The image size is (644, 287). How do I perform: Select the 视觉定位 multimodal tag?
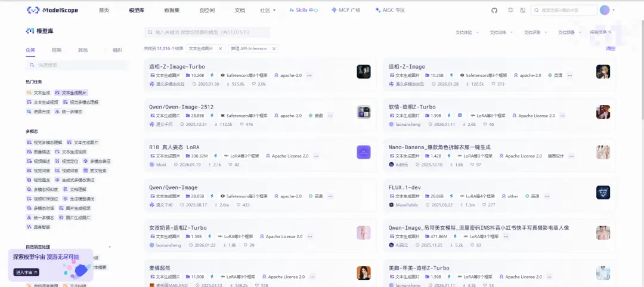tap(66, 161)
